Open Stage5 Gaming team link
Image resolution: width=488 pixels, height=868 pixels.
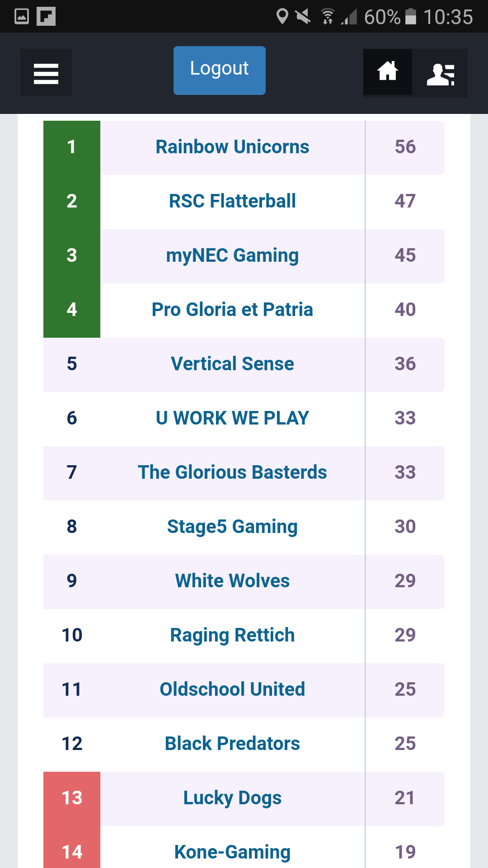[x=232, y=527]
